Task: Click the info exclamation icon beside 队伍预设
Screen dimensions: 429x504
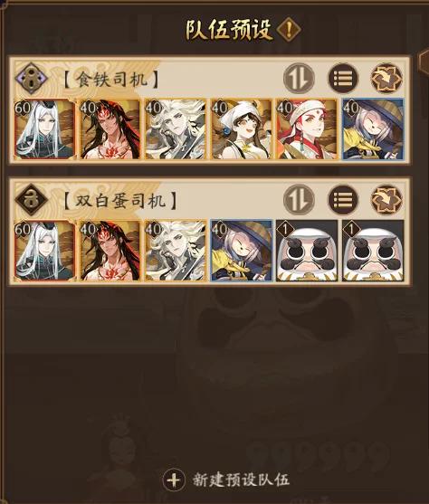Action: click(289, 30)
